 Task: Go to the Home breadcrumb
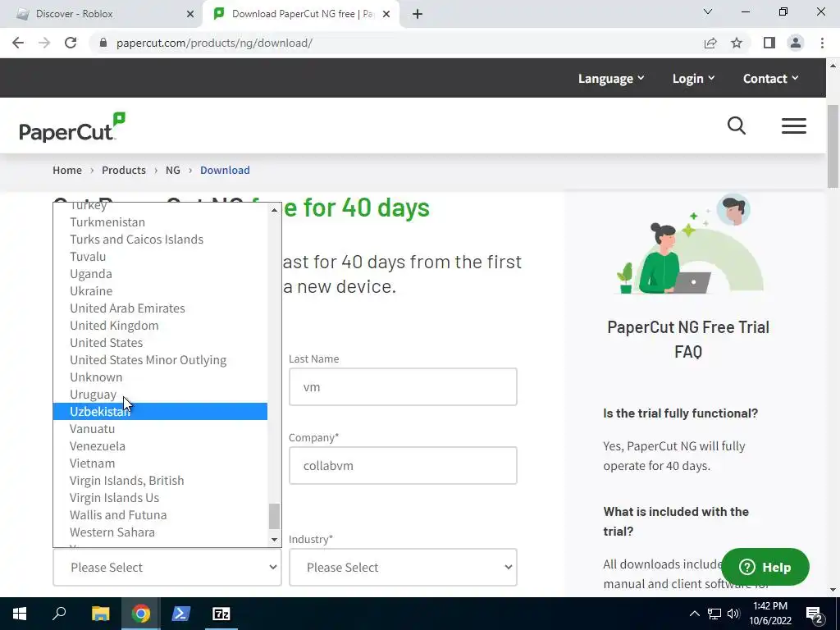click(67, 170)
